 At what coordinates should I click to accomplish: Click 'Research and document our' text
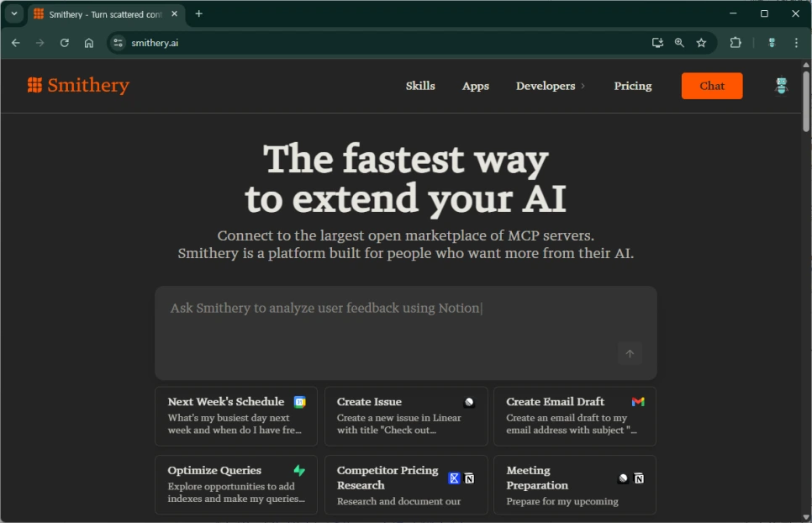click(x=398, y=501)
